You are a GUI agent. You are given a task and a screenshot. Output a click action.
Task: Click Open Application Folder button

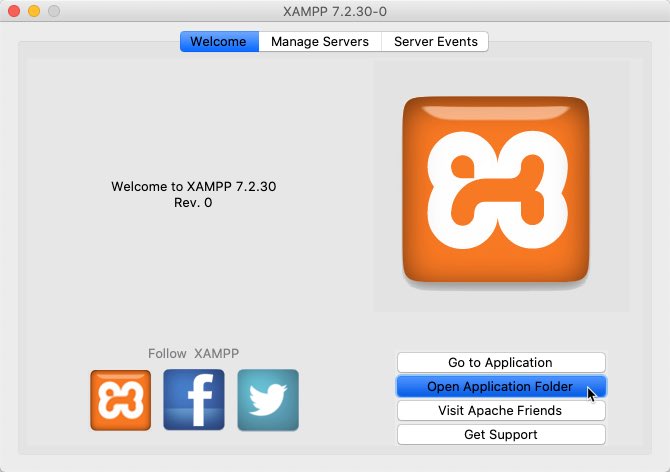point(501,387)
